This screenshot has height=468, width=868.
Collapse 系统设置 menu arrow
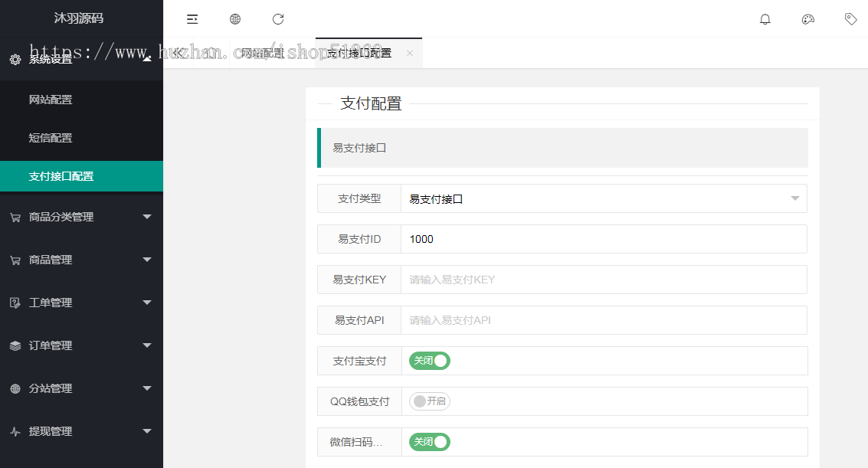click(x=147, y=59)
